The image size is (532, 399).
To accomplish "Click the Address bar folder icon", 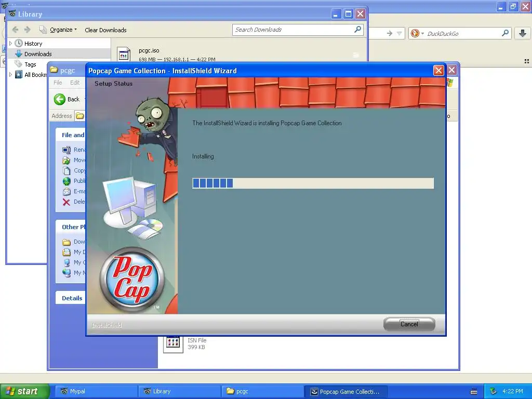I will pyautogui.click(x=79, y=116).
